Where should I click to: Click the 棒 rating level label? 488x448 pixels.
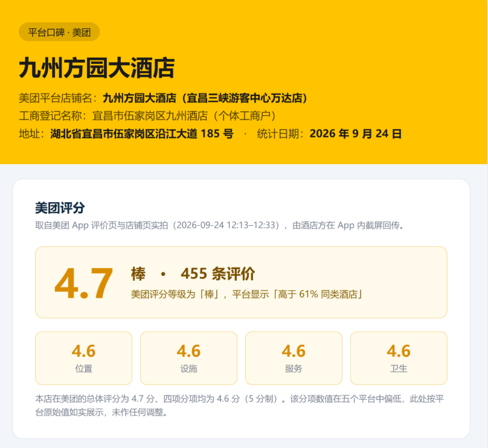tap(138, 274)
